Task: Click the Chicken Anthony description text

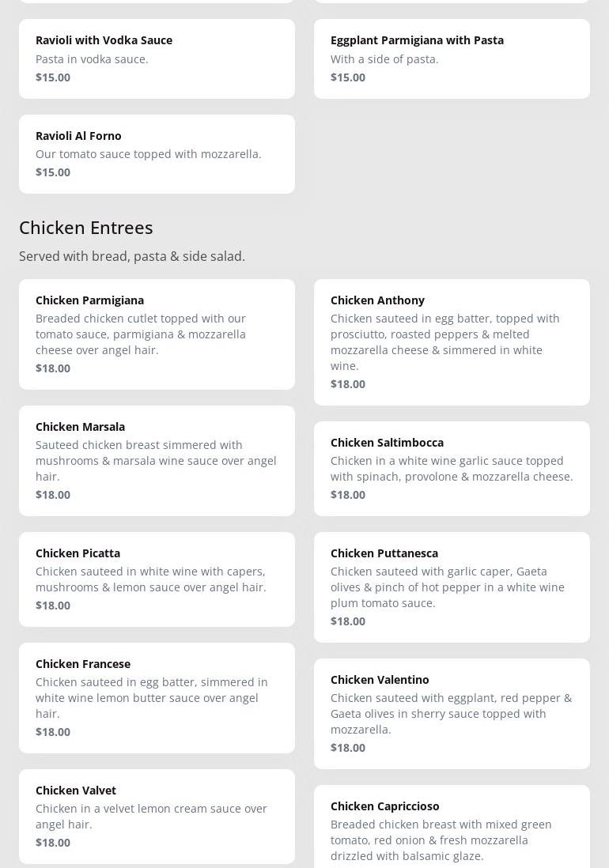Action: coord(444,342)
